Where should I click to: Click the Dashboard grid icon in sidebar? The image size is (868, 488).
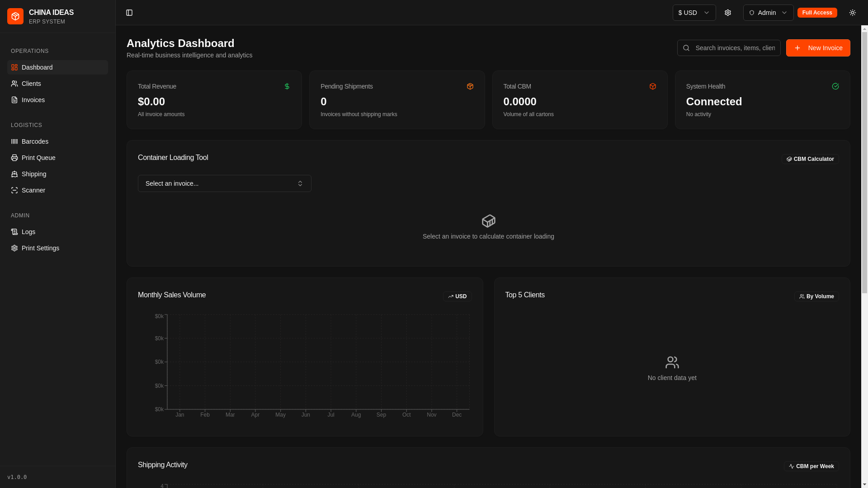[14, 67]
